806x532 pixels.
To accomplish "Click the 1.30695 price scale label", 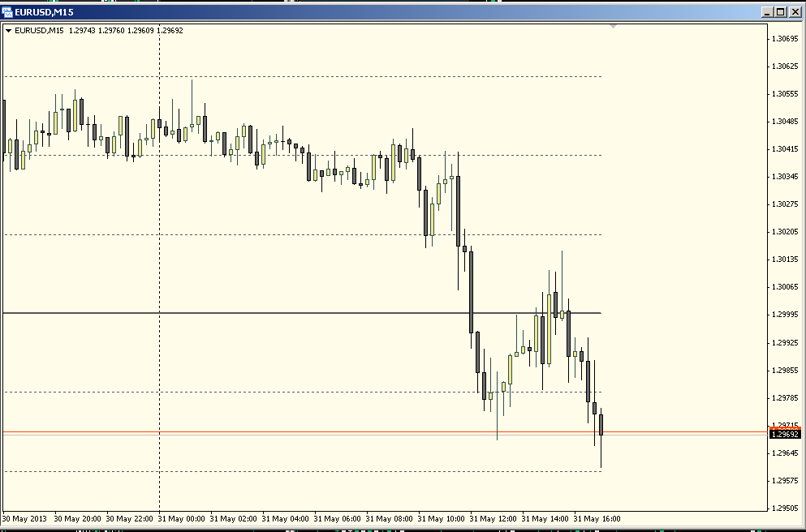I will click(785, 38).
